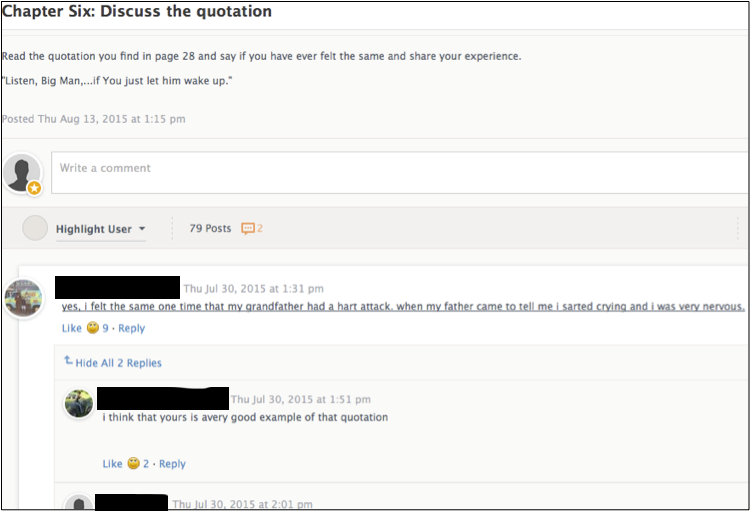Screen dimensions: 750x511
Task: Click the orange comment bubble icon
Action: point(248,229)
